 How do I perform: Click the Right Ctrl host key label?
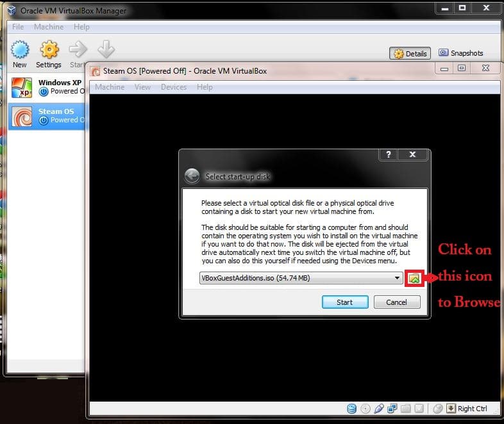[x=472, y=409]
